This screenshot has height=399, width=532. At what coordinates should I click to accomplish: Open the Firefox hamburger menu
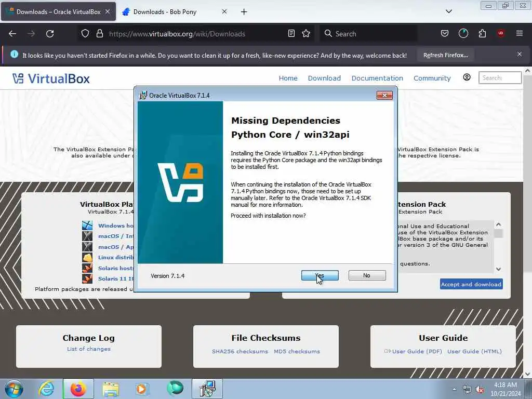click(x=519, y=33)
